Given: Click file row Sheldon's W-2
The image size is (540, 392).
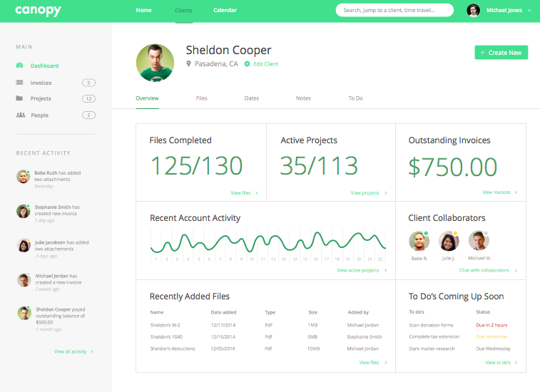Looking at the screenshot, I should [266, 325].
